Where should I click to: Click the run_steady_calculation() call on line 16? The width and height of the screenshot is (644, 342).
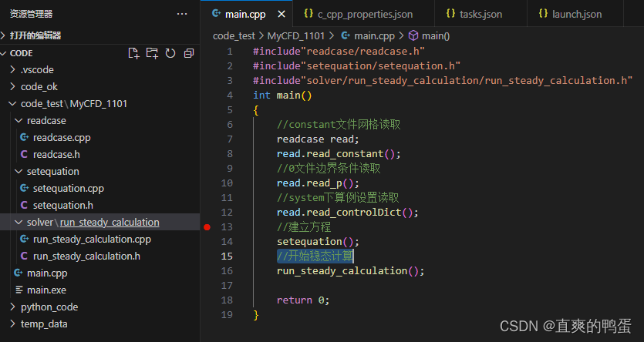(350, 271)
